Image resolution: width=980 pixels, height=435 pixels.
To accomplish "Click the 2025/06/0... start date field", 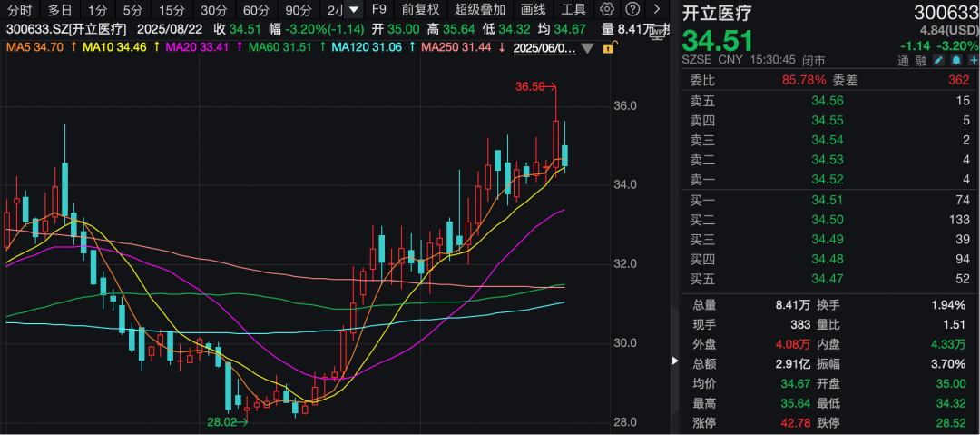I will (544, 47).
